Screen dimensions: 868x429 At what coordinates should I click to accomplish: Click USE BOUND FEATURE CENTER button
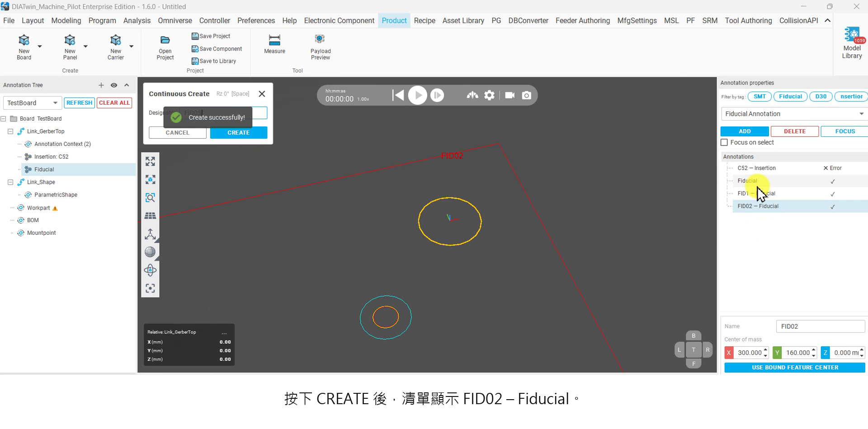click(795, 368)
